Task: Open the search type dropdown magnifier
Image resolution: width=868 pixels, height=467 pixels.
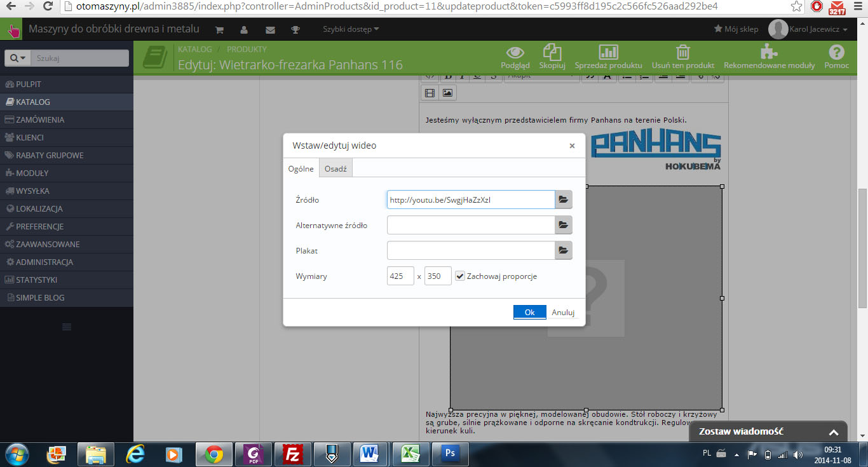Action: [x=18, y=58]
